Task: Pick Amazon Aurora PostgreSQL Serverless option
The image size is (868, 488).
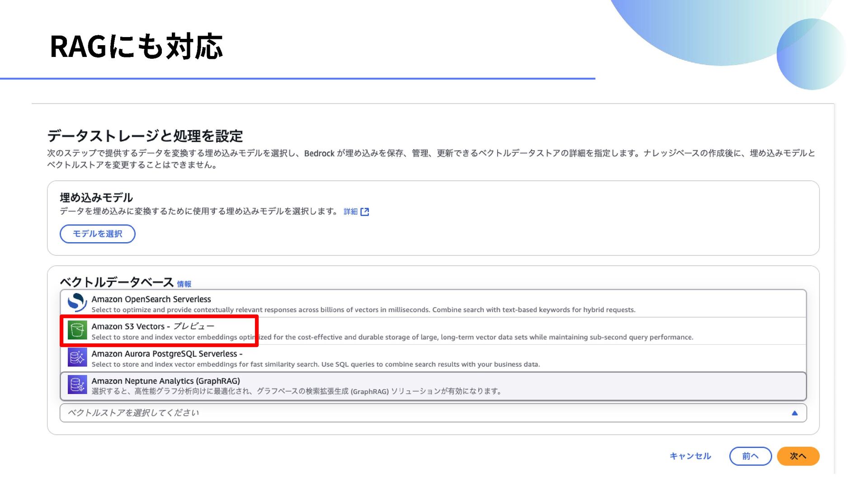Action: click(x=433, y=358)
